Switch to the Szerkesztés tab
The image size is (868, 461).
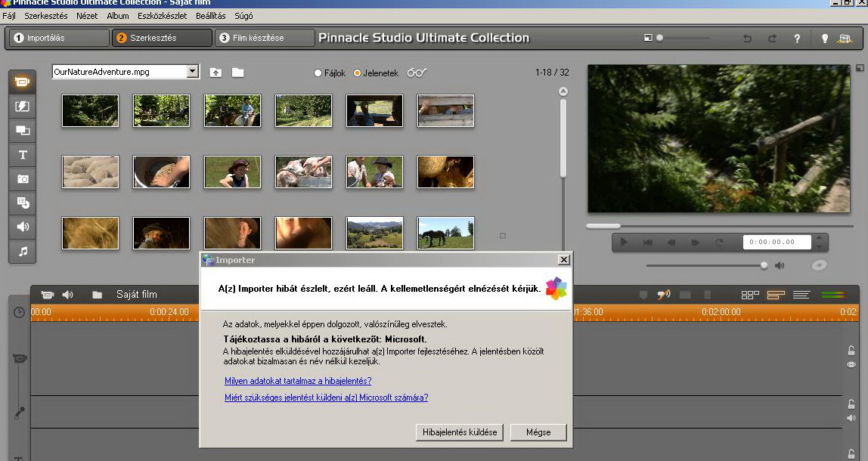point(163,38)
